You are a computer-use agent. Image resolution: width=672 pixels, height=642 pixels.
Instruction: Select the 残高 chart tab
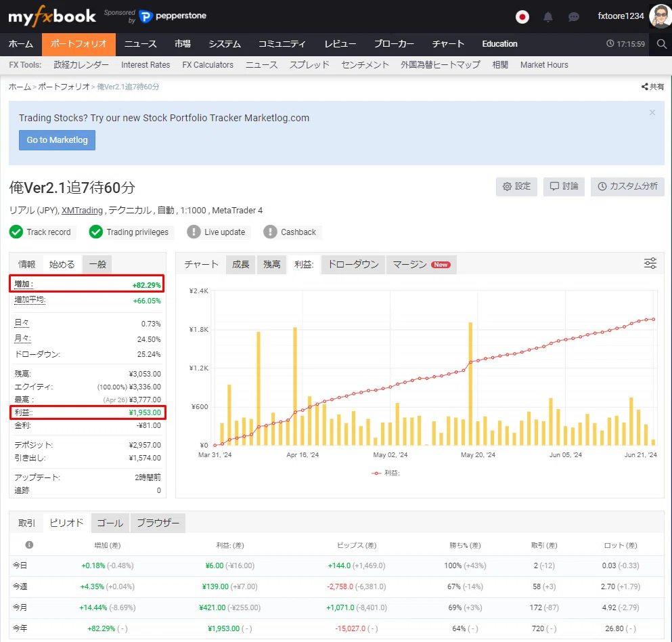click(x=272, y=265)
